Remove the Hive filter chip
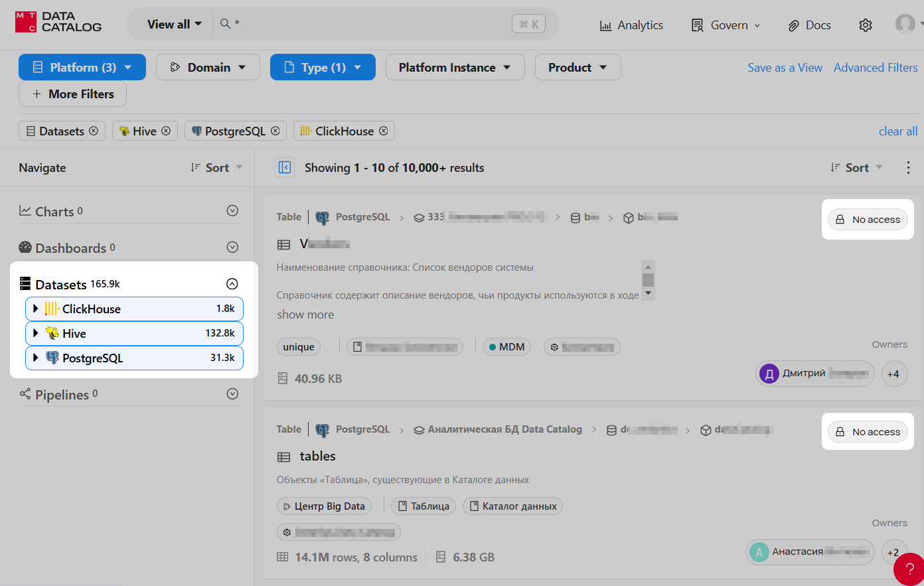 pyautogui.click(x=166, y=131)
